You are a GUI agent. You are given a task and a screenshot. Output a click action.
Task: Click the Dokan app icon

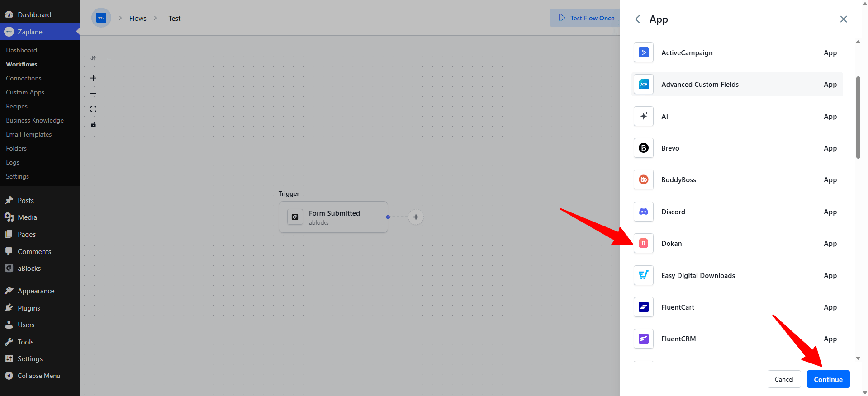[643, 243]
